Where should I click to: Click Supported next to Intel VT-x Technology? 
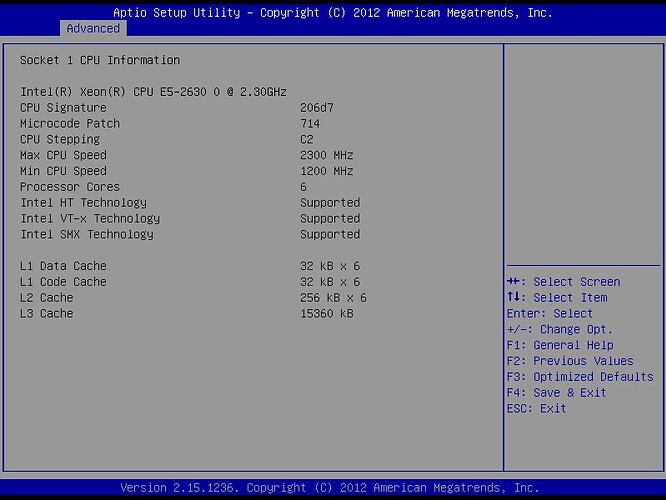tap(330, 218)
